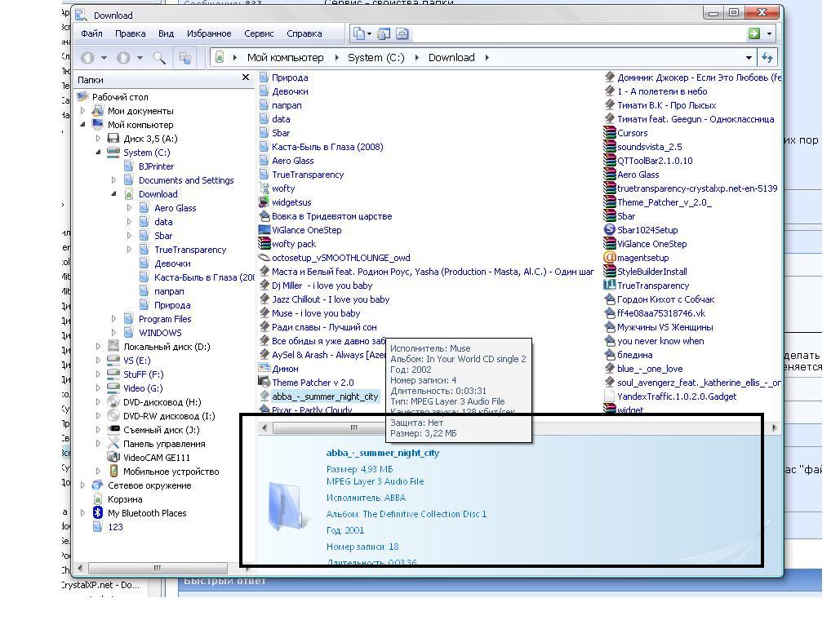840x620 pixels.
Task: Toggle the Folders pane toolbar button
Action: 185,58
